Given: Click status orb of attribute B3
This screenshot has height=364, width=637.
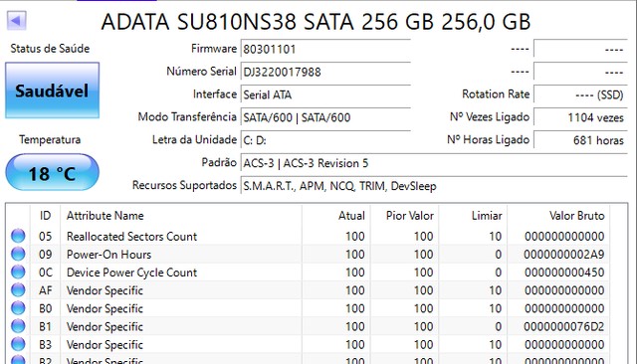Looking at the screenshot, I should coord(18,344).
